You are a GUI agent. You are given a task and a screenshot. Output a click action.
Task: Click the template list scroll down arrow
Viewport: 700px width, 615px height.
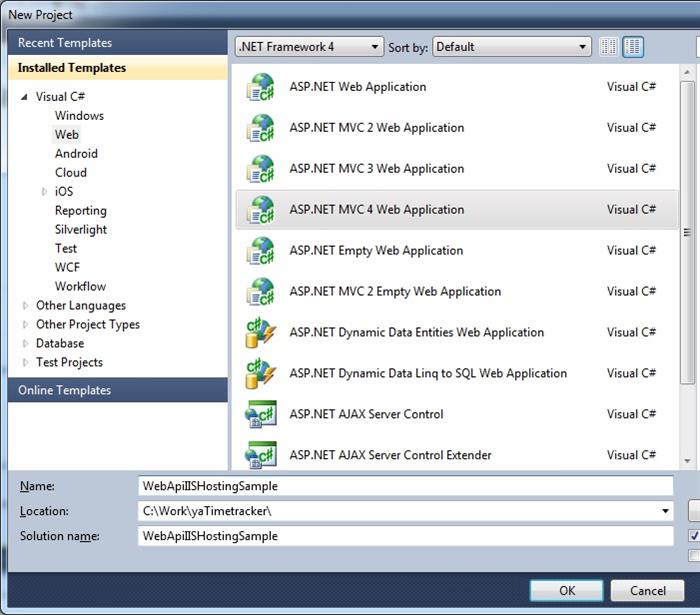coord(687,461)
